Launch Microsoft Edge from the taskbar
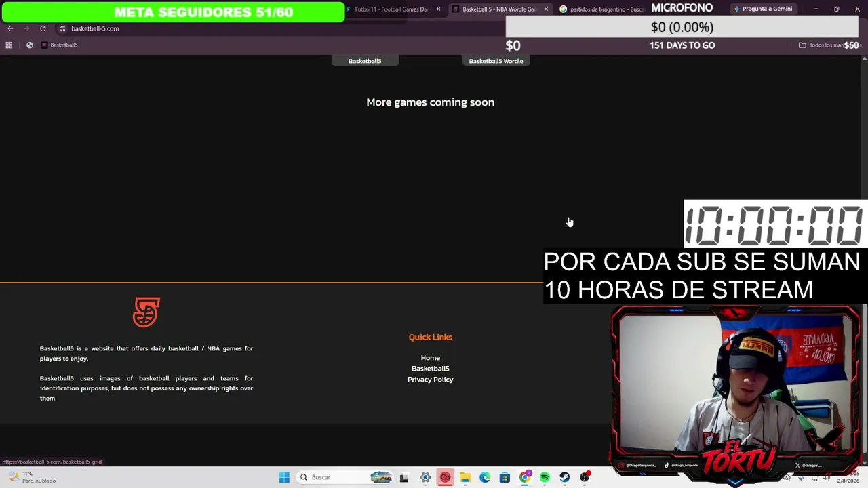This screenshot has height=488, width=868. pyautogui.click(x=485, y=477)
